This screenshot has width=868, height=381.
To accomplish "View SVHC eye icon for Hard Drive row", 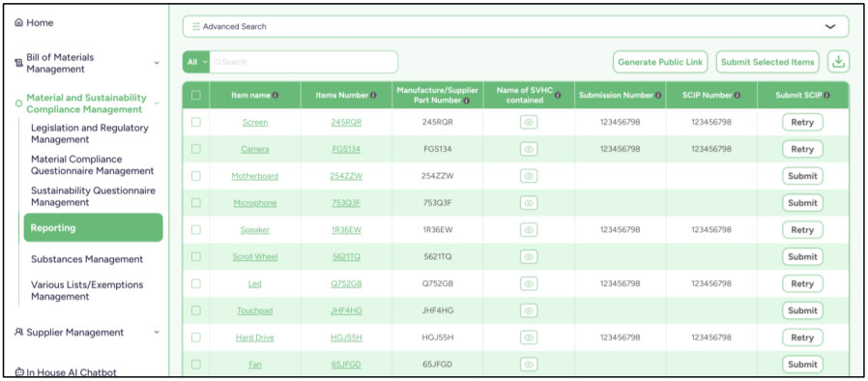I will [529, 337].
